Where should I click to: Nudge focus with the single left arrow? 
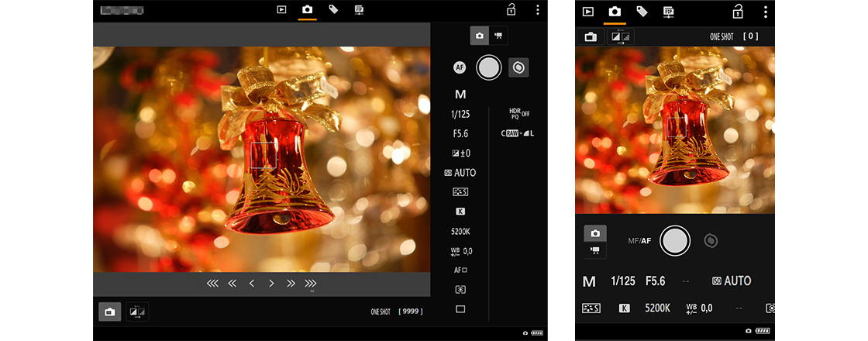coord(252,284)
